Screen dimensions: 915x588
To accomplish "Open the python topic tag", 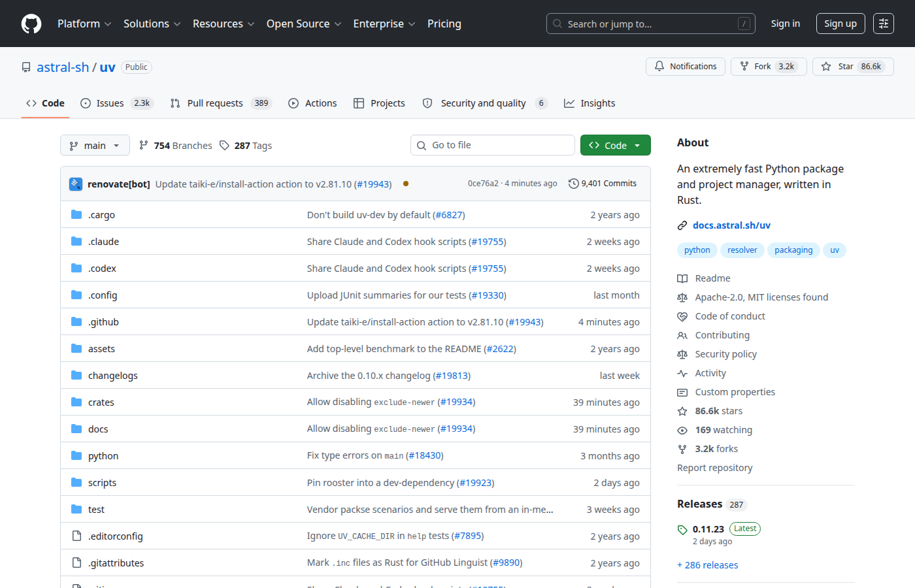I will pos(697,250).
